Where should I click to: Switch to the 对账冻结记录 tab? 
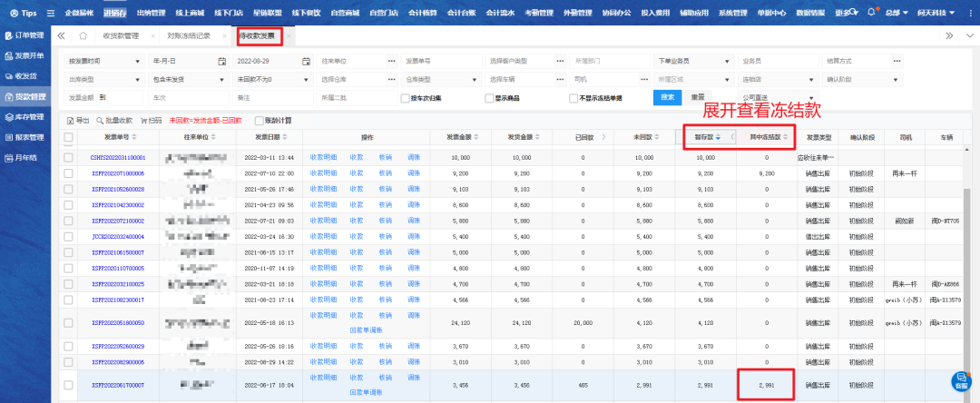(x=190, y=35)
